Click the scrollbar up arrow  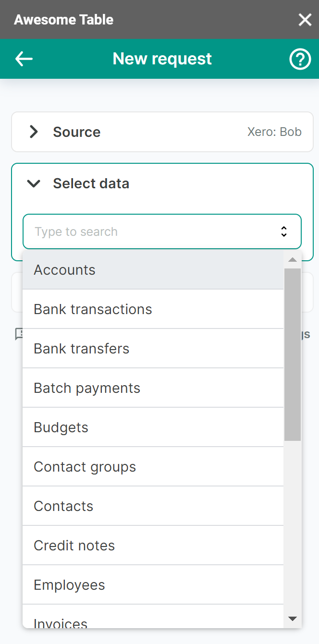[x=292, y=260]
